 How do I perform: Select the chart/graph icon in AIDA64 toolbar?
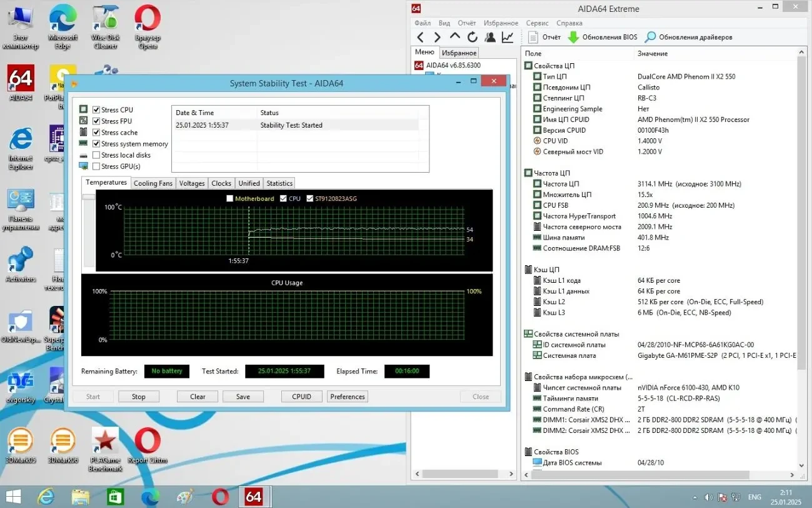coord(507,37)
